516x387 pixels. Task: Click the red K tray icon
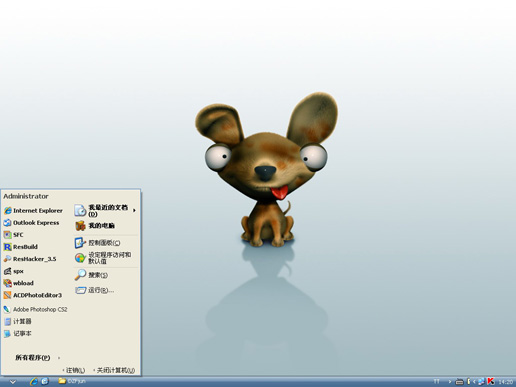(x=491, y=381)
